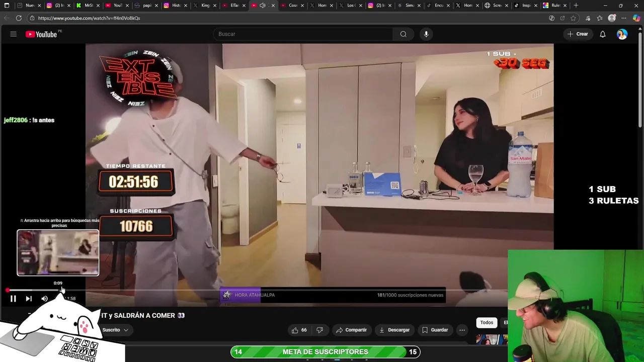The image size is (644, 362).
Task: Open the browser extensions icon
Action: tap(588, 18)
